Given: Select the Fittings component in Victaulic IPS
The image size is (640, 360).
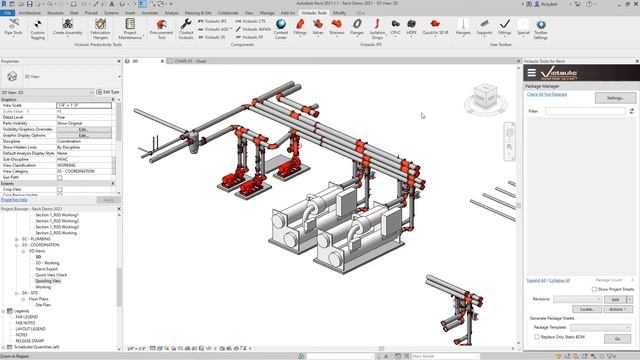Looking at the screenshot, I should click(x=300, y=27).
